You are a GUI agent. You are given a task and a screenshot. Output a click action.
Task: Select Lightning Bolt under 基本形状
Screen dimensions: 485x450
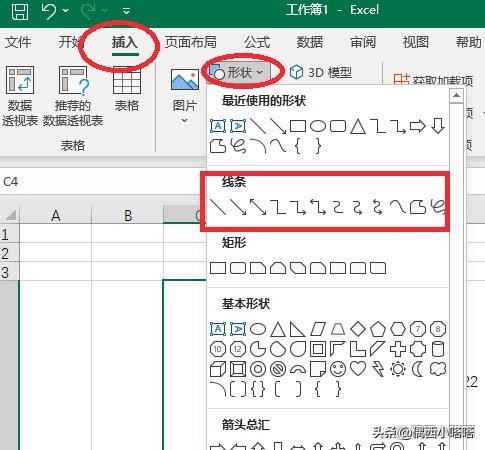click(x=378, y=369)
